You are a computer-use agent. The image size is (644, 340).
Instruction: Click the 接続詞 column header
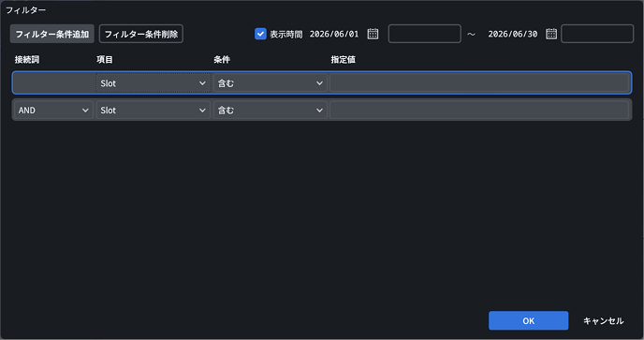coord(27,60)
